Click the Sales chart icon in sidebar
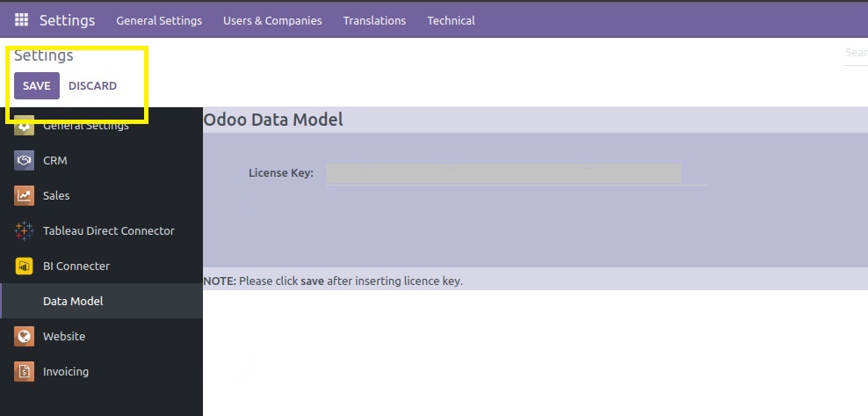 coord(24,196)
